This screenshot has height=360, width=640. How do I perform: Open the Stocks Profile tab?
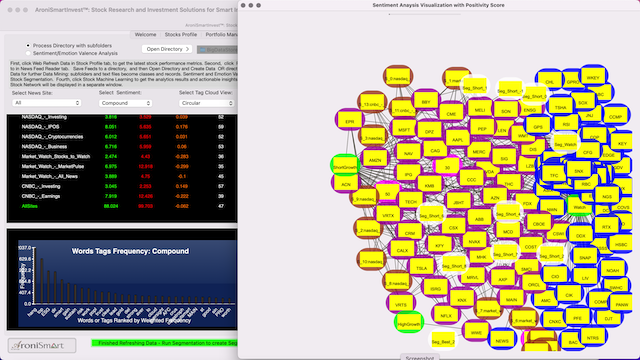tap(181, 35)
